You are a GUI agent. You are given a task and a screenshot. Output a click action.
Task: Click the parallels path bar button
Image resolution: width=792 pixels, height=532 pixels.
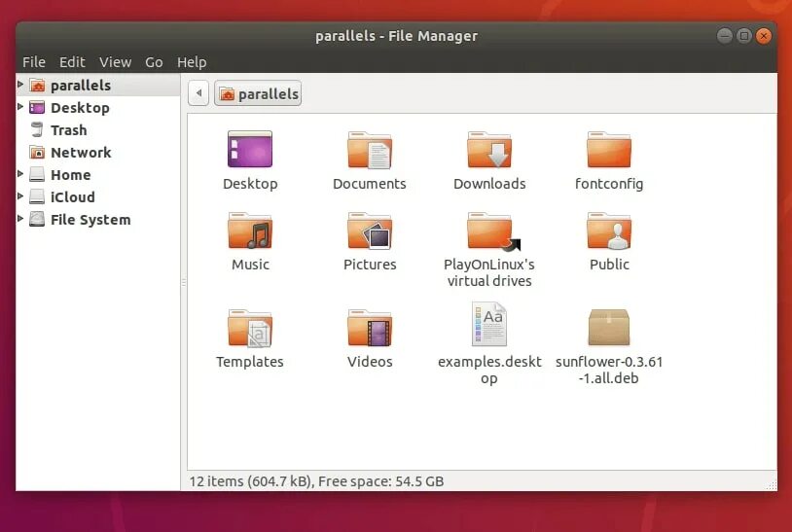tap(258, 93)
